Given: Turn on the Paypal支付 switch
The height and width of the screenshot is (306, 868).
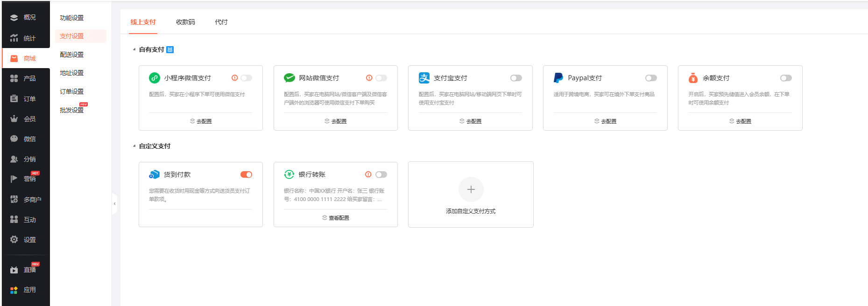Looking at the screenshot, I should tap(651, 78).
